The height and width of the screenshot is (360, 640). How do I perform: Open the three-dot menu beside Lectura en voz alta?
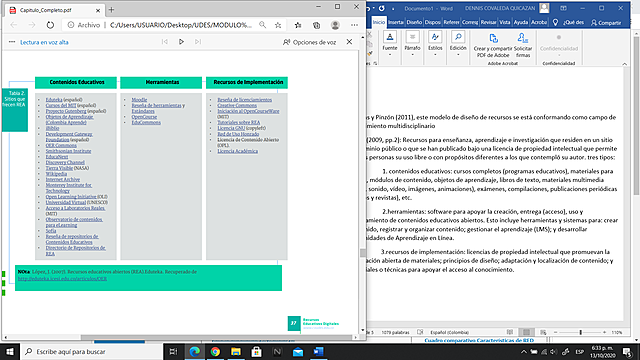point(12,42)
